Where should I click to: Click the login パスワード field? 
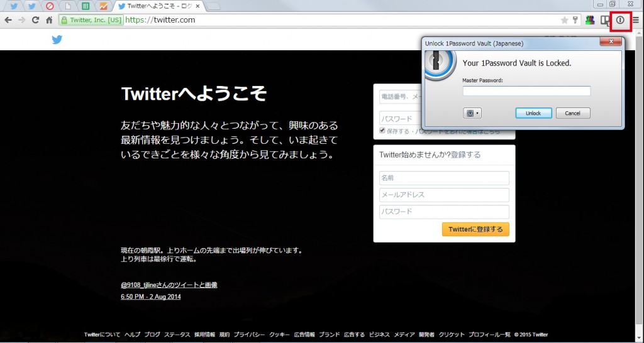pyautogui.click(x=401, y=119)
